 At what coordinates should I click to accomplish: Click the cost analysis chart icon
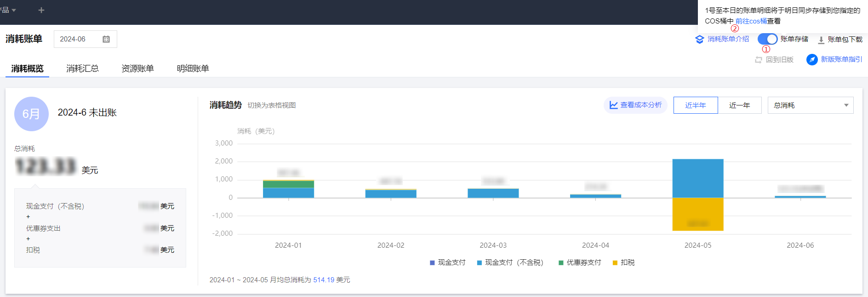coord(613,105)
